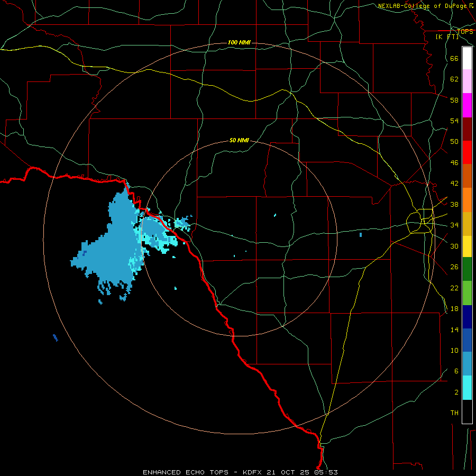Click the '05:53' timestamp text
Image resolution: width=476 pixels, height=476 pixels.
325,472
